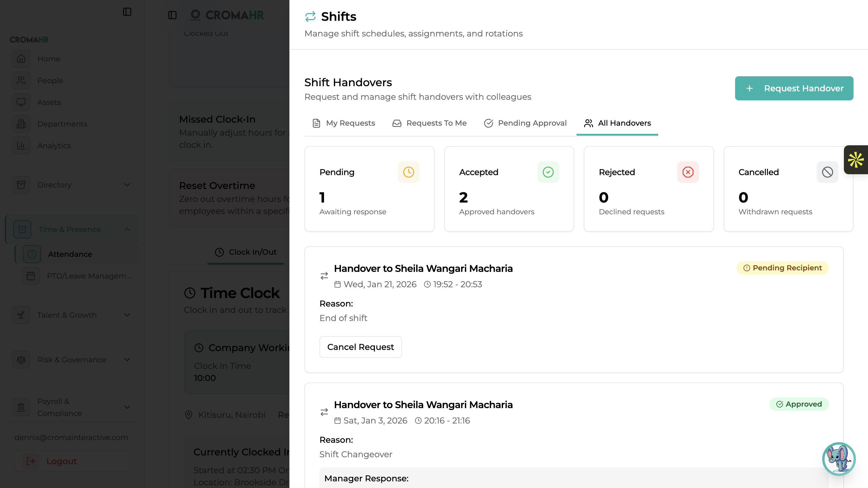Viewport: 868px width, 488px height.
Task: Collapse the Time & Presence chevron
Action: coord(127,229)
